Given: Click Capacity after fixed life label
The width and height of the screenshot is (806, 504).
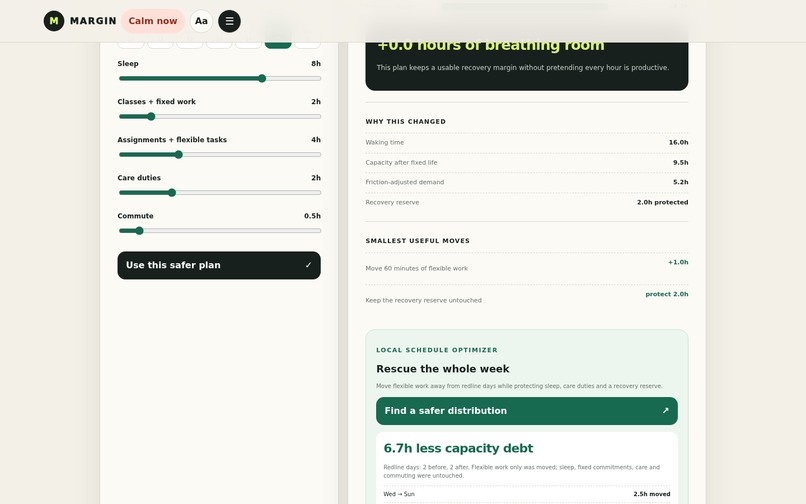Looking at the screenshot, I should click(x=401, y=163).
